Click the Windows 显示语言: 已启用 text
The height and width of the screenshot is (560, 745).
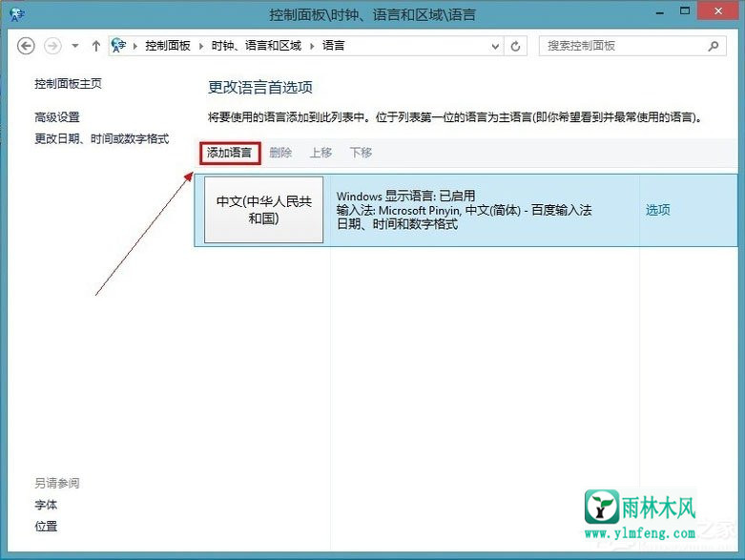405,196
